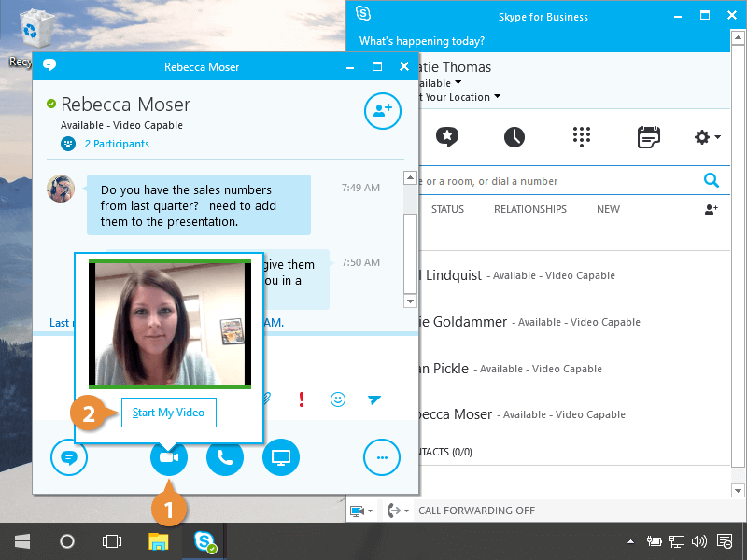Click the Start My Video button
The height and width of the screenshot is (560, 747).
[x=169, y=413]
